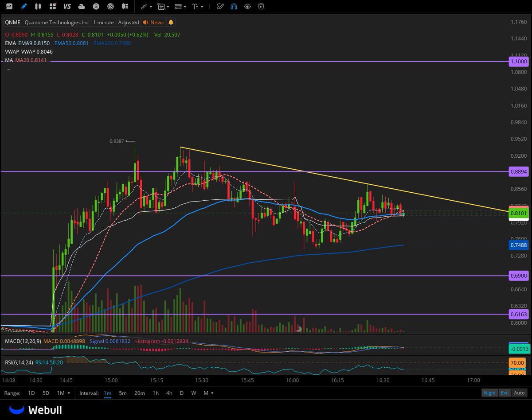
Task: Open the Adjusted price setting
Action: (129, 22)
